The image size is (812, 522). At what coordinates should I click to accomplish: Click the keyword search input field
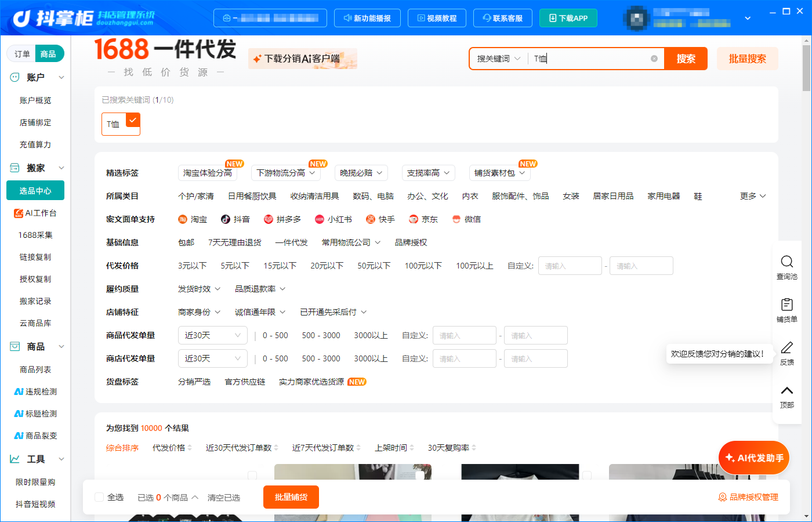[x=589, y=59]
